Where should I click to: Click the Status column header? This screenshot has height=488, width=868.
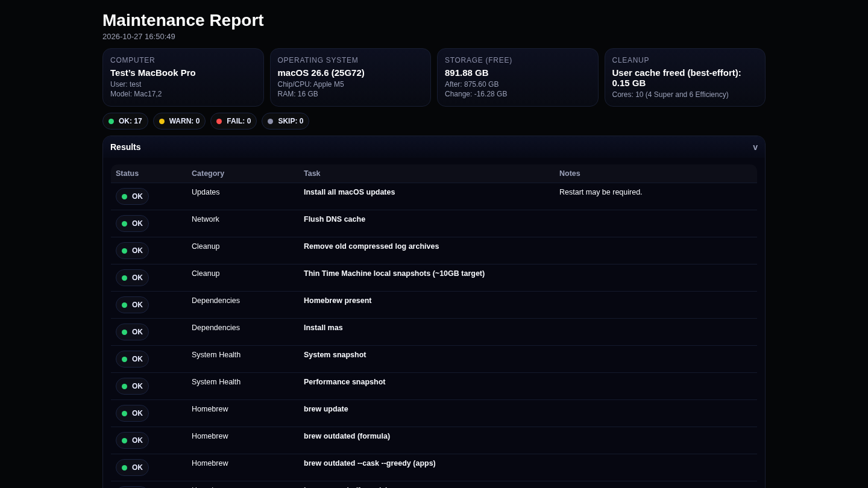click(127, 174)
